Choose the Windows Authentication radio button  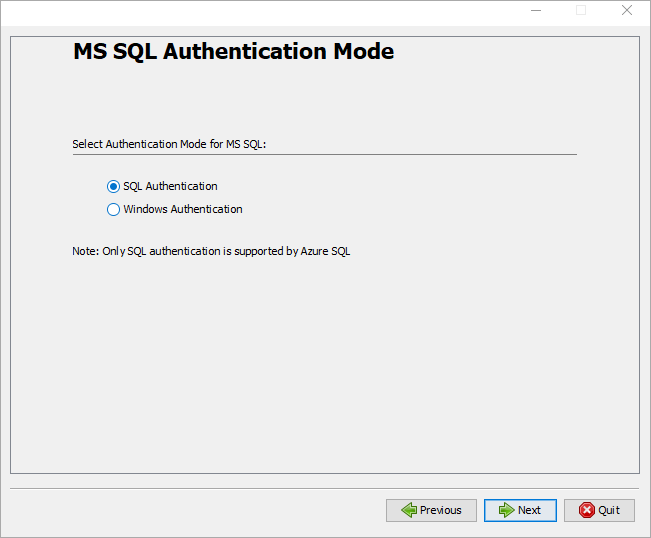coord(113,209)
